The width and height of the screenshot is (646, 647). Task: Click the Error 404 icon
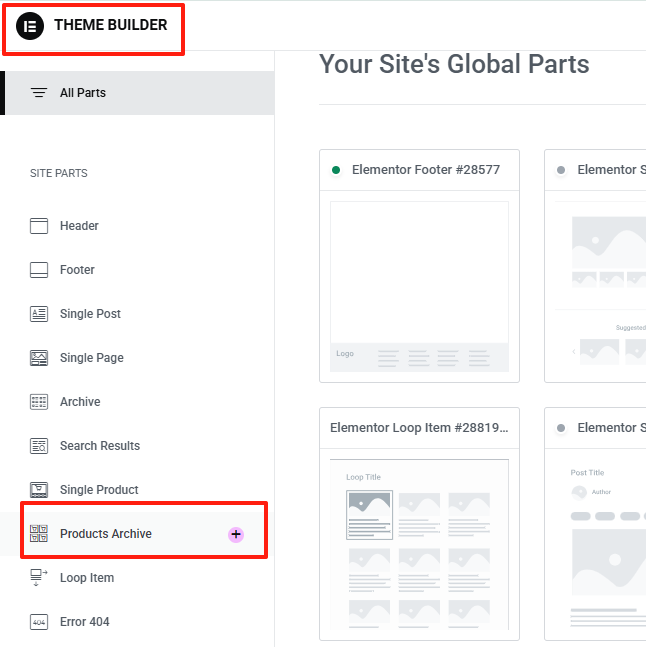39,622
